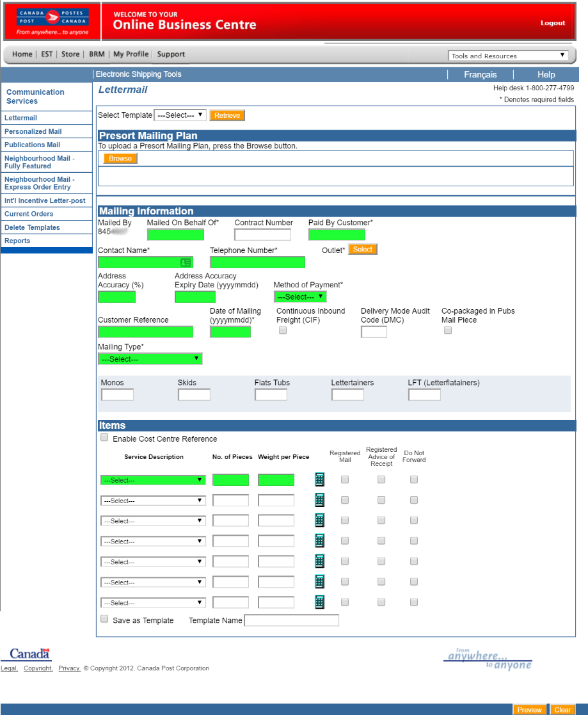Open Service Description dropdown in second item row

153,501
